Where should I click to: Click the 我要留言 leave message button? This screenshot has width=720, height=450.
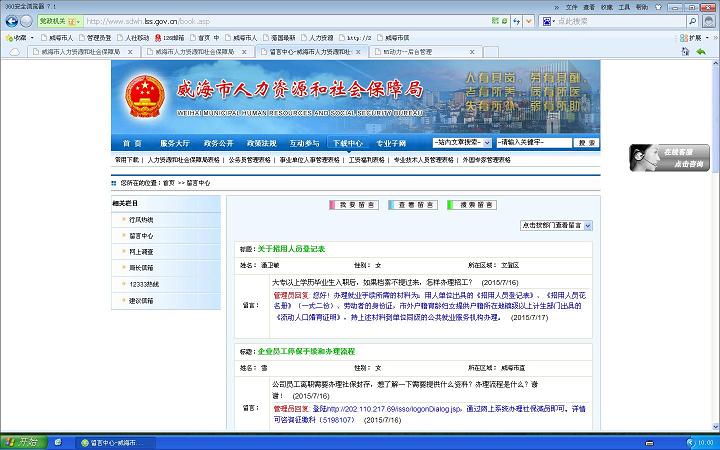pyautogui.click(x=354, y=204)
